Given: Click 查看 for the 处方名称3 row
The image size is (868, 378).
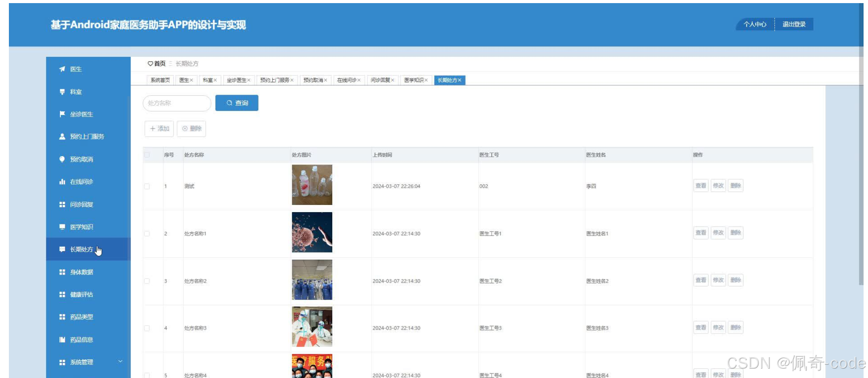Looking at the screenshot, I should coord(701,328).
